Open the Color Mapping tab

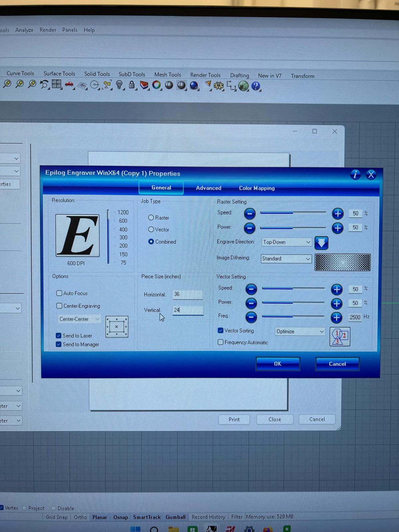point(257,188)
